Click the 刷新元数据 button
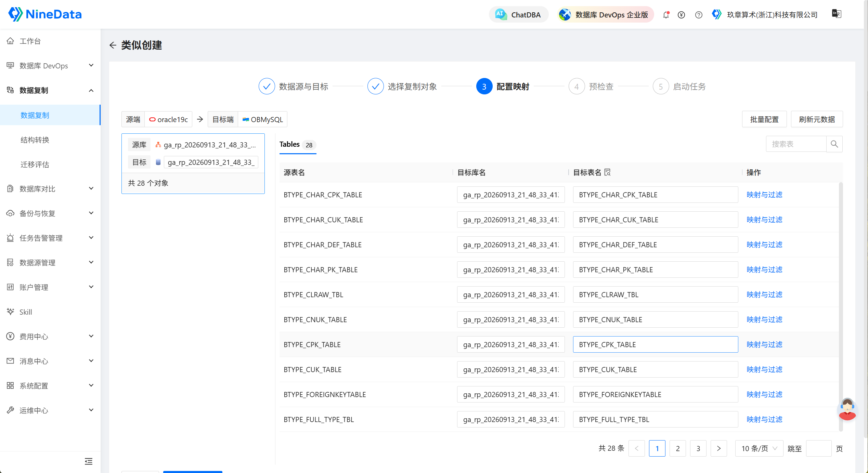868x473 pixels. (817, 119)
